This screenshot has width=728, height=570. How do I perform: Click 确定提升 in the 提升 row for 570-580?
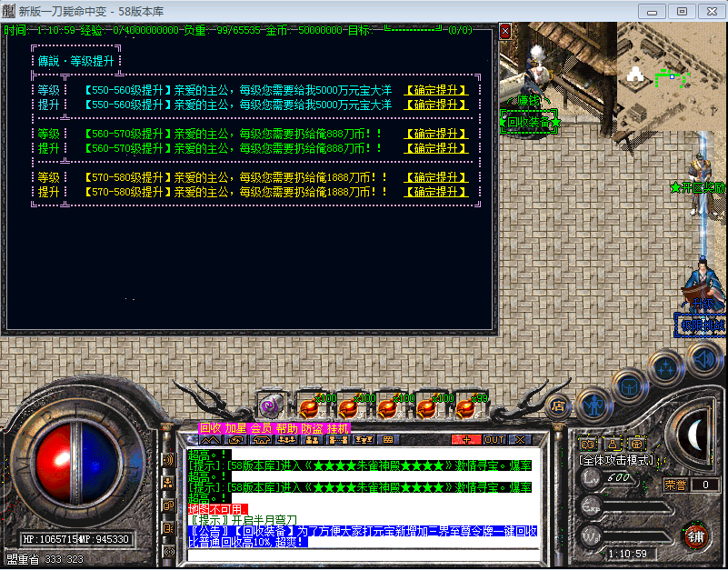(x=435, y=192)
